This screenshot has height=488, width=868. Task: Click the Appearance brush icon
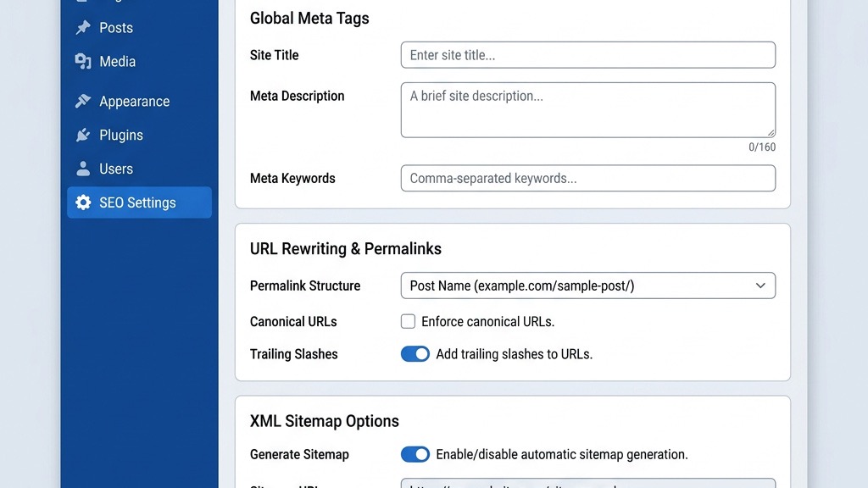click(84, 101)
